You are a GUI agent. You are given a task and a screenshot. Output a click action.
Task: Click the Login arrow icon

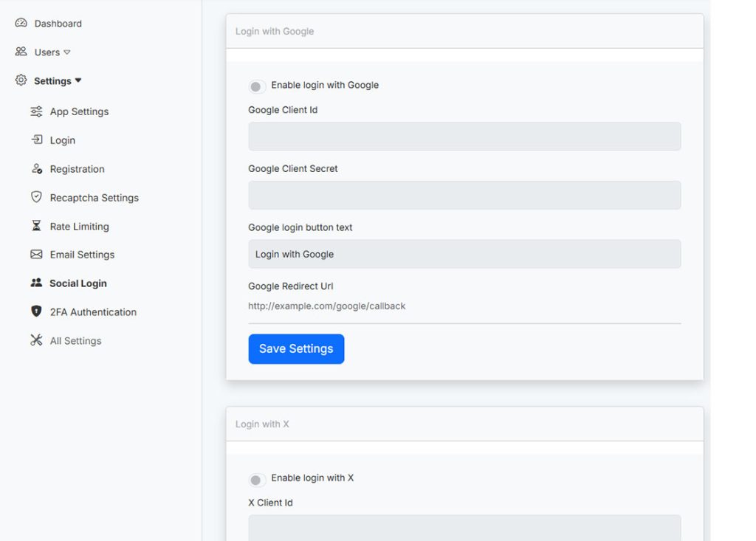coord(37,139)
